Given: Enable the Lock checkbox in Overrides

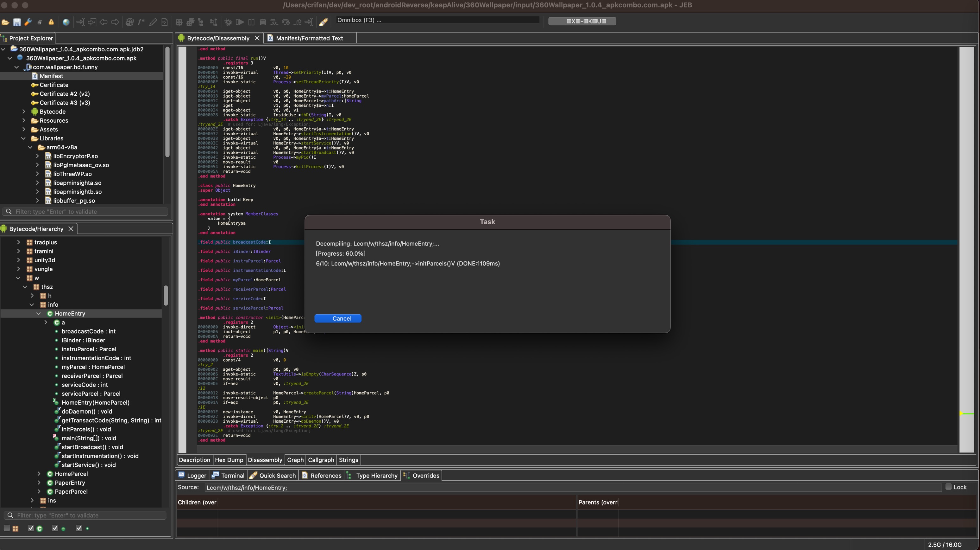Looking at the screenshot, I should click(x=948, y=486).
